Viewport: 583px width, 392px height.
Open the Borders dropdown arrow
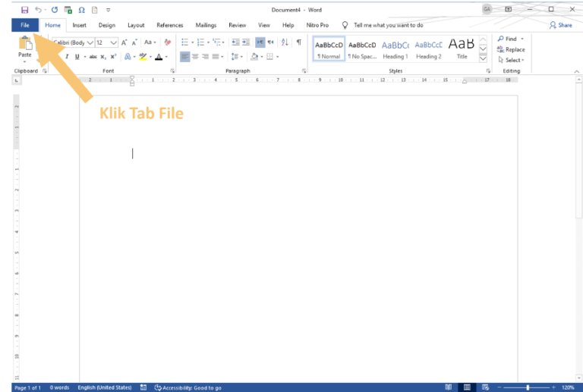coord(277,57)
